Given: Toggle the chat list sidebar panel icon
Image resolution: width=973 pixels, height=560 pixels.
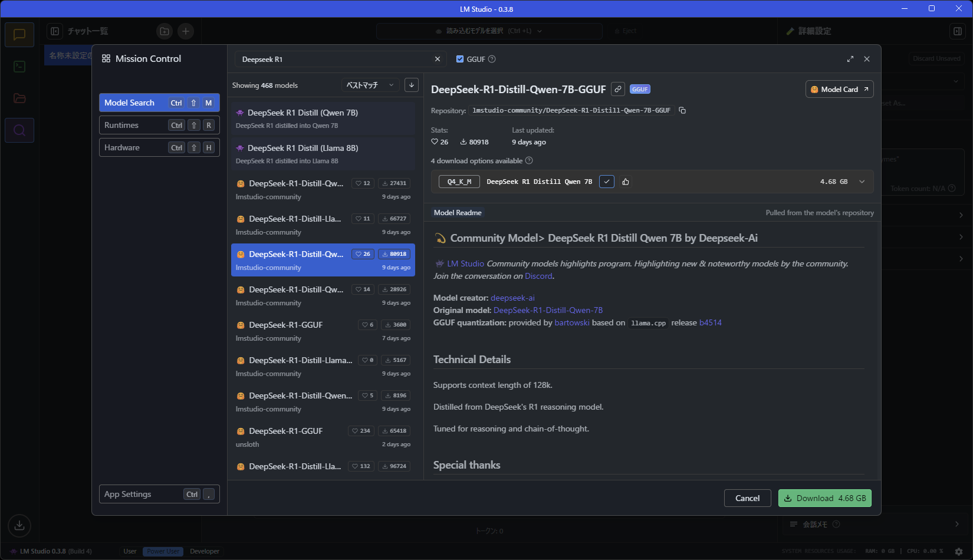Looking at the screenshot, I should (x=55, y=31).
